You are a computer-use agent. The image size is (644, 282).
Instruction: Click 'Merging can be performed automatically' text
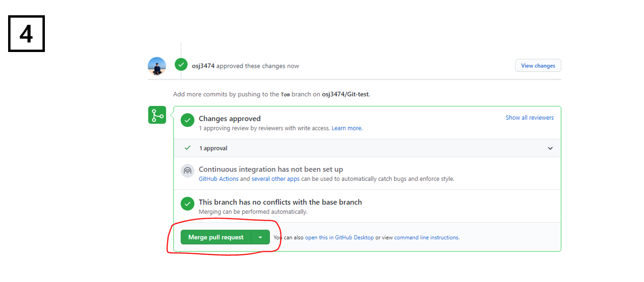click(x=253, y=212)
